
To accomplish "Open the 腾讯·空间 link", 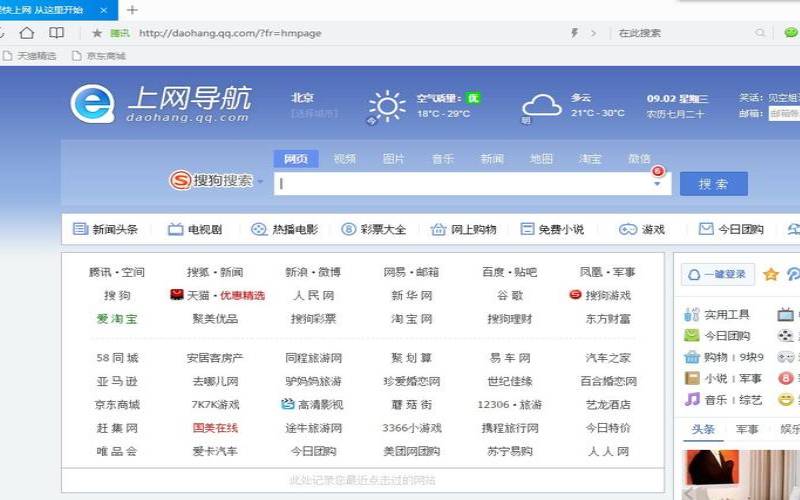I will [117, 272].
